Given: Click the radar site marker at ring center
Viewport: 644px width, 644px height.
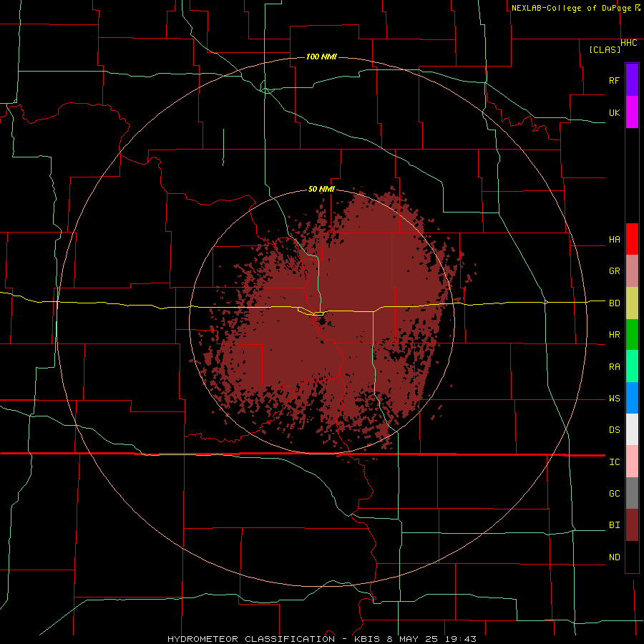Looking at the screenshot, I should 322,321.
